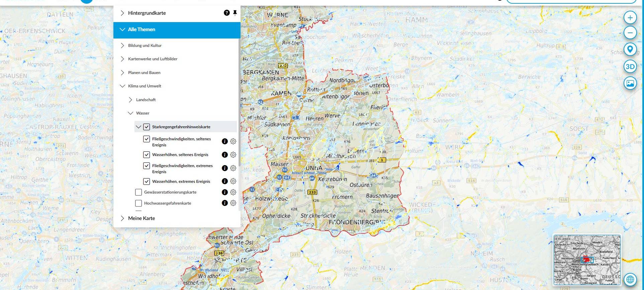
Task: Select the Wasserhöhen, extremes Ereignis label
Action: coord(181,182)
